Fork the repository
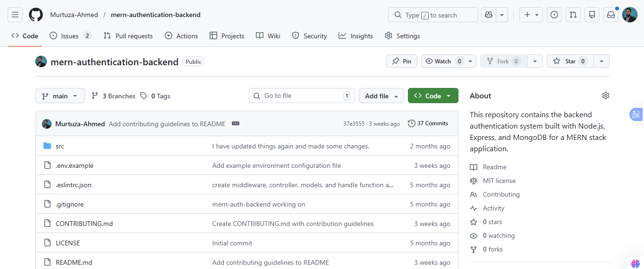The height and width of the screenshot is (269, 644). [503, 61]
